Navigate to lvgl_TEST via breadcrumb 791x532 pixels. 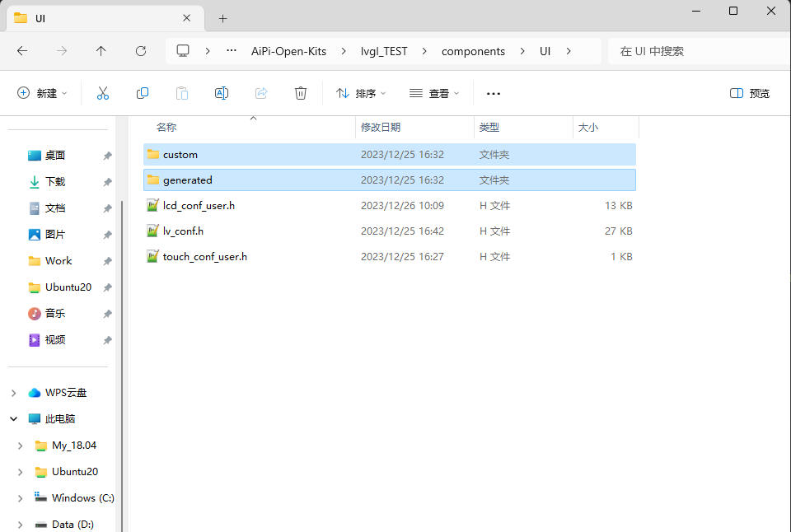[x=384, y=50]
